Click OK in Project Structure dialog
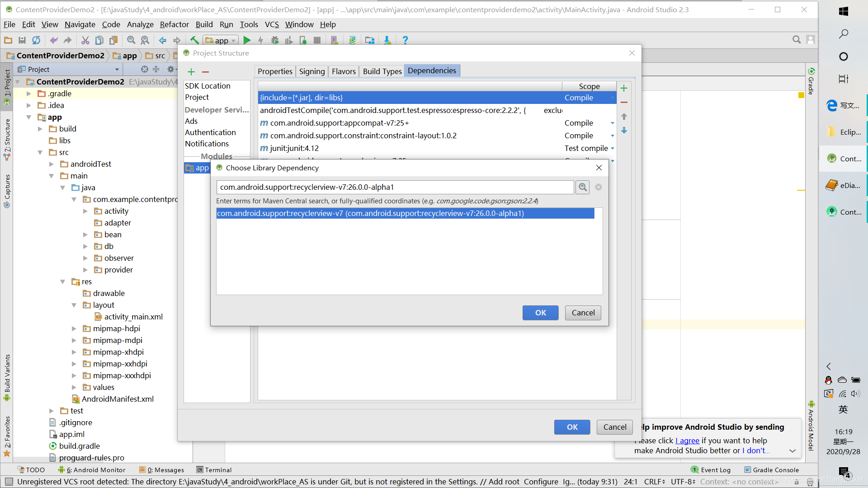This screenshot has height=488, width=868. click(x=572, y=427)
